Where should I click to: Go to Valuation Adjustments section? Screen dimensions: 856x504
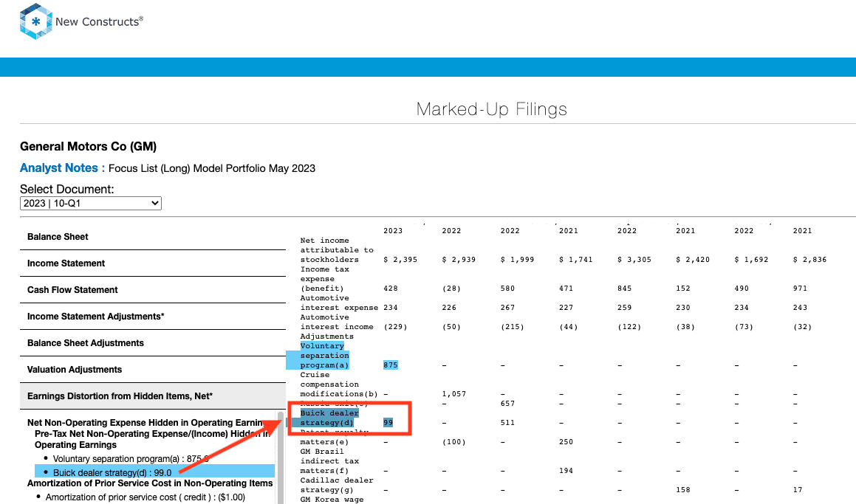click(153, 370)
